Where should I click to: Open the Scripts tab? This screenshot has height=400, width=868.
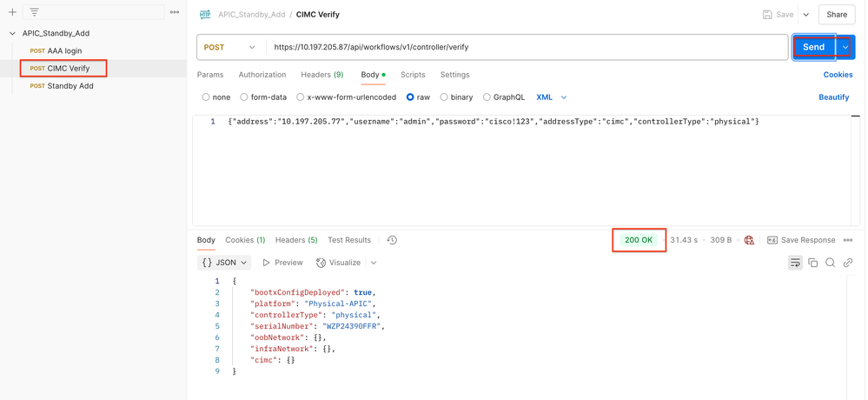[413, 74]
